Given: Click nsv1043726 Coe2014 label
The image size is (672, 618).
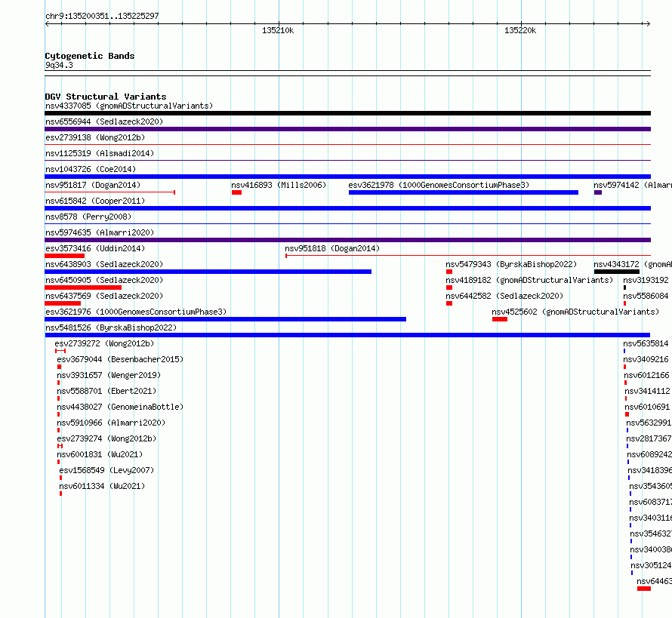Looking at the screenshot, I should (91, 169).
